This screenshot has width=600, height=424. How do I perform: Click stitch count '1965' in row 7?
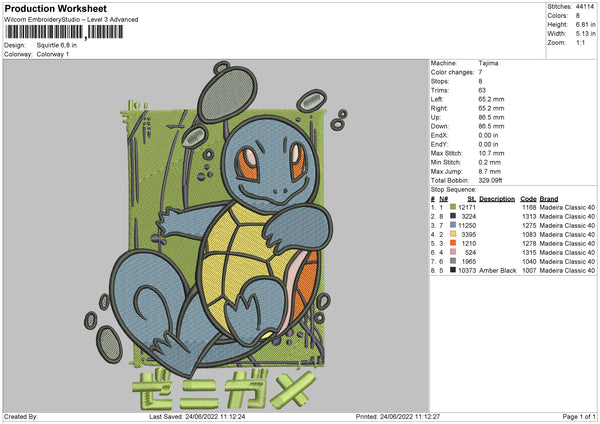click(x=469, y=261)
